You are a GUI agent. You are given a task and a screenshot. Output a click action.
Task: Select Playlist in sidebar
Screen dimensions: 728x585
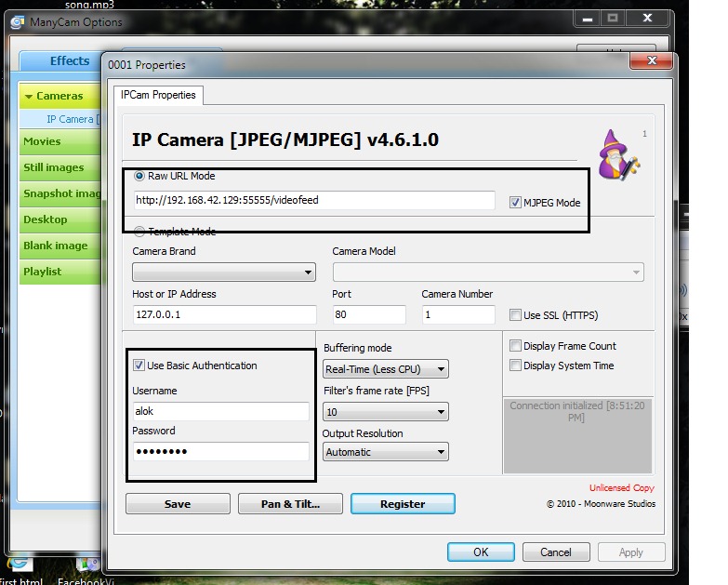pyautogui.click(x=60, y=272)
